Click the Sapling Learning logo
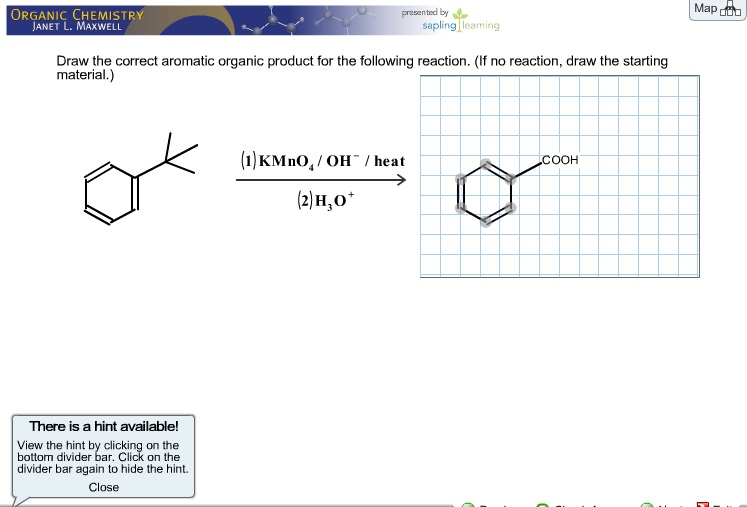Screen dimensions: 747x507 (x=461, y=20)
